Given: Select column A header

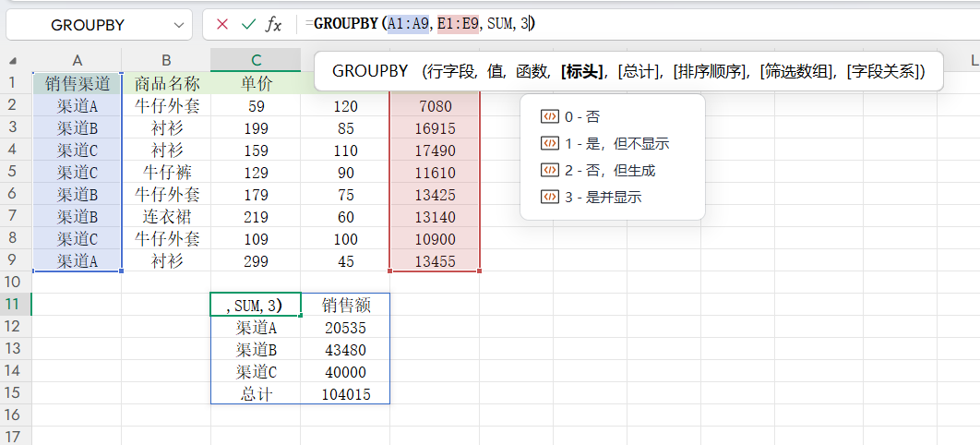Looking at the screenshot, I should [x=78, y=60].
